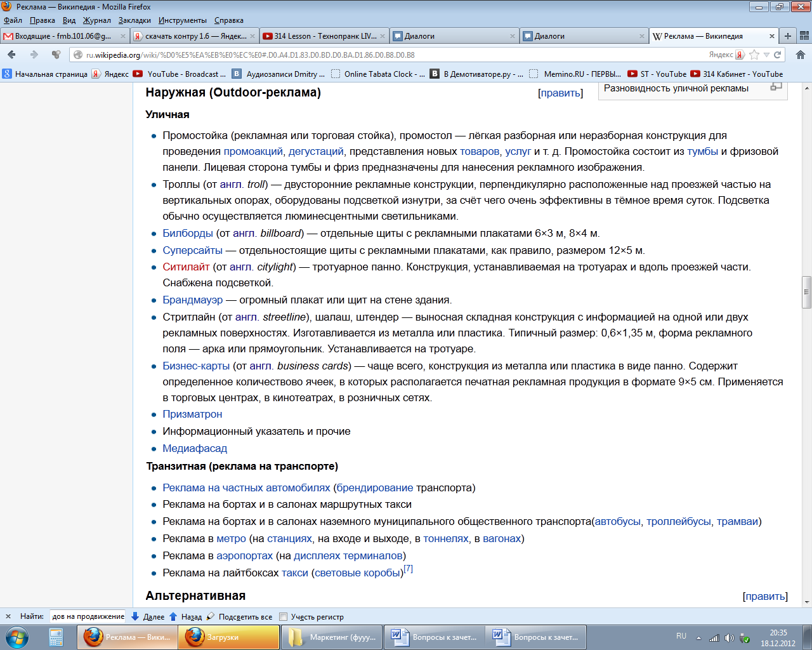Open the Начальная страница bookmark
Image resolution: width=812 pixels, height=650 pixels.
click(x=45, y=74)
